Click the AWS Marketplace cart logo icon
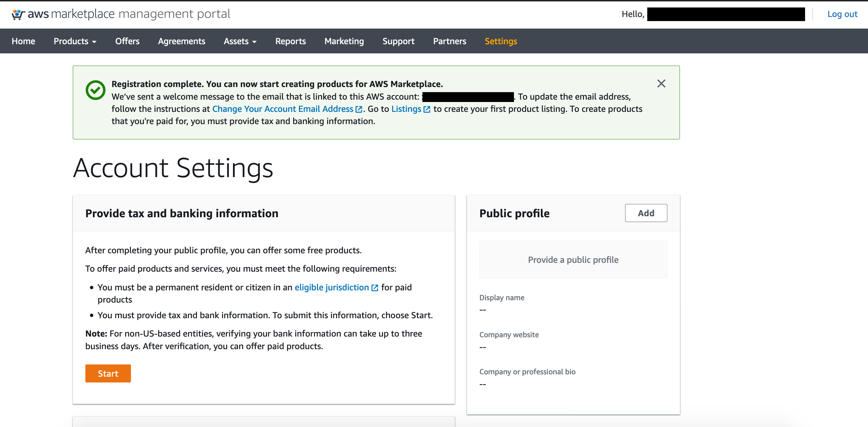This screenshot has height=427, width=868. point(18,14)
